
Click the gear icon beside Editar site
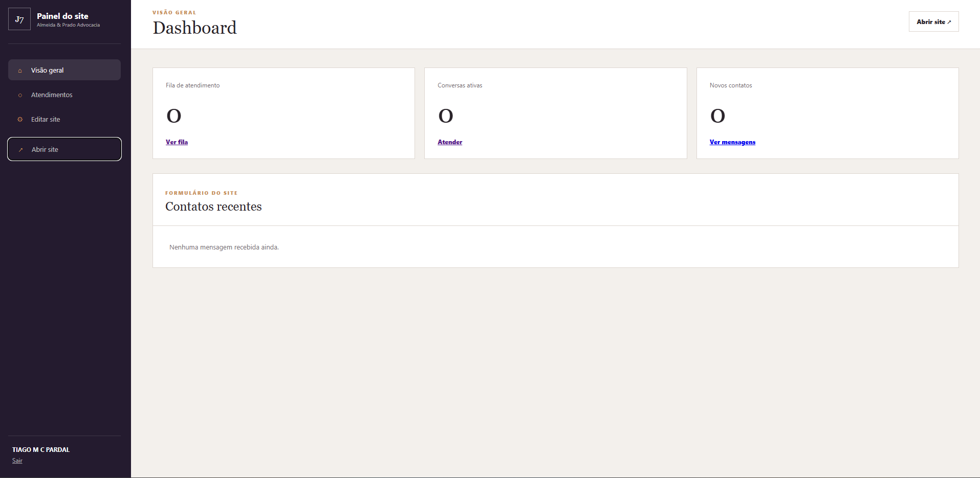click(20, 120)
